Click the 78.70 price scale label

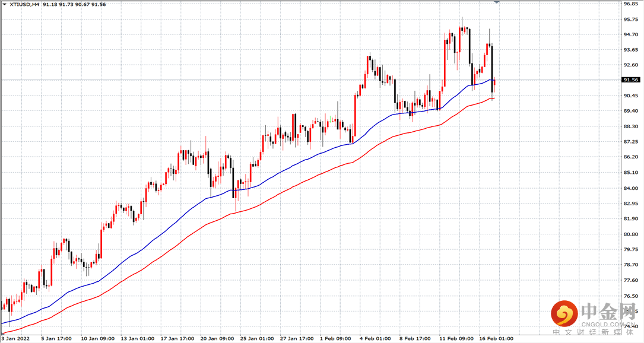(x=630, y=265)
